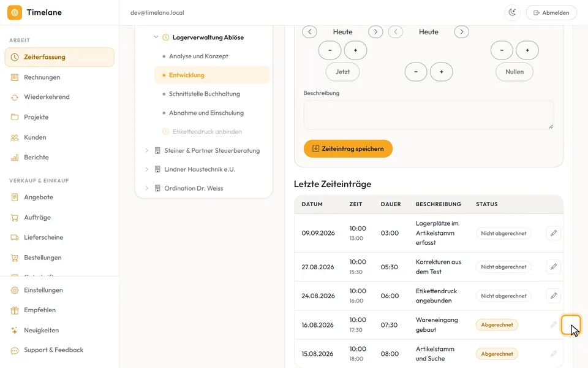This screenshot has width=588, height=368.
Task: Click the Nullen button
Action: pos(514,72)
